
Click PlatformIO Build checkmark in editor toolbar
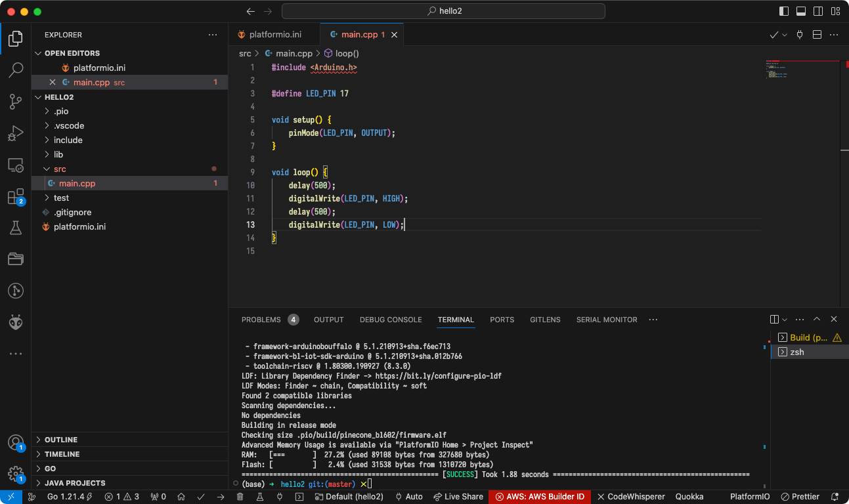coord(774,35)
